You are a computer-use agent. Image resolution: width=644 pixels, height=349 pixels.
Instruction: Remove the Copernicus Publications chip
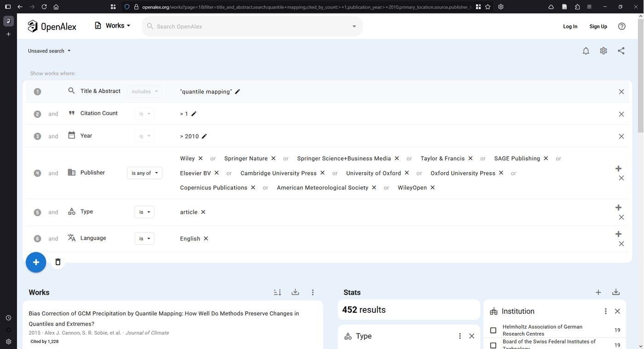pos(253,187)
